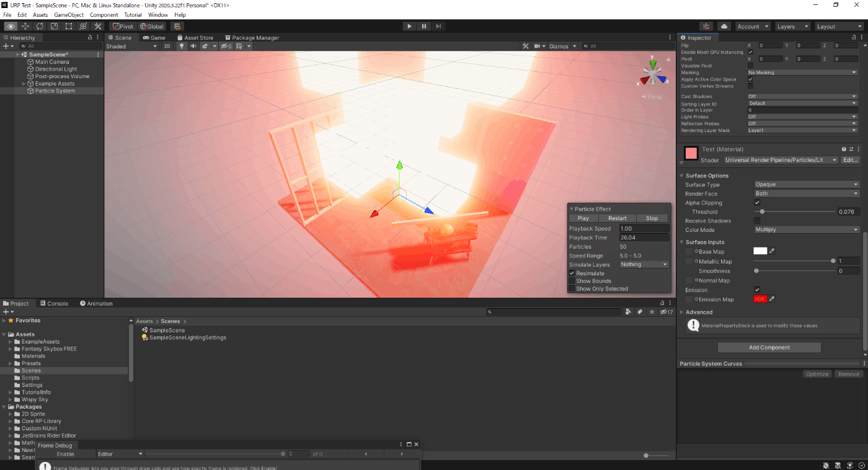The width and height of the screenshot is (868, 470).
Task: Open the GameObject menu
Action: [69, 15]
